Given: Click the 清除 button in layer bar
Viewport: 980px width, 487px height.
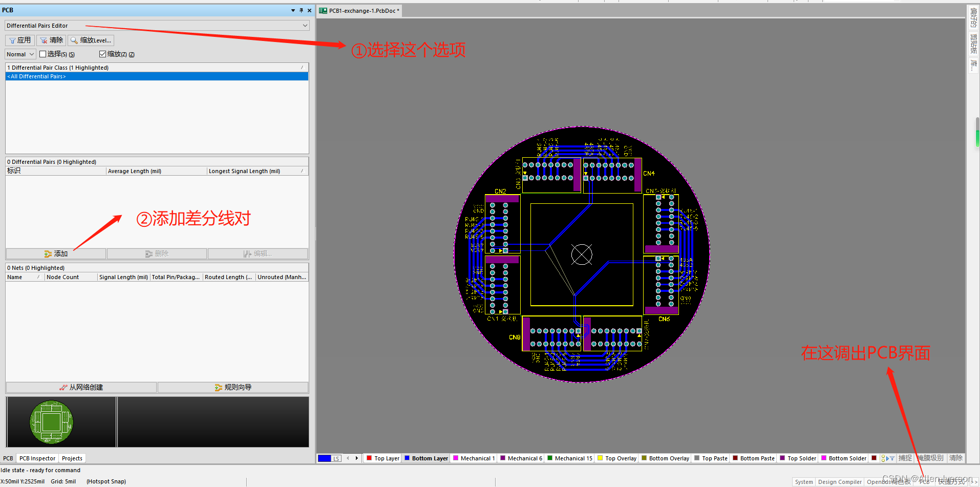Looking at the screenshot, I should click(955, 458).
